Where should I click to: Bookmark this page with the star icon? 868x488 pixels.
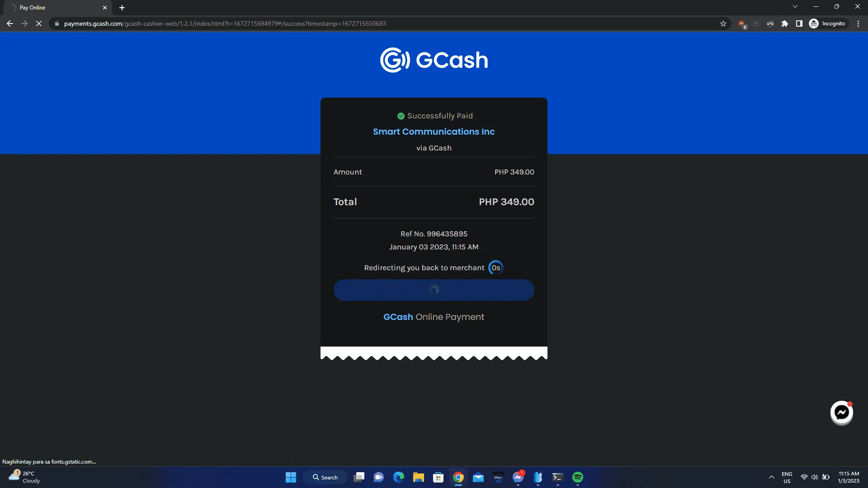723,23
